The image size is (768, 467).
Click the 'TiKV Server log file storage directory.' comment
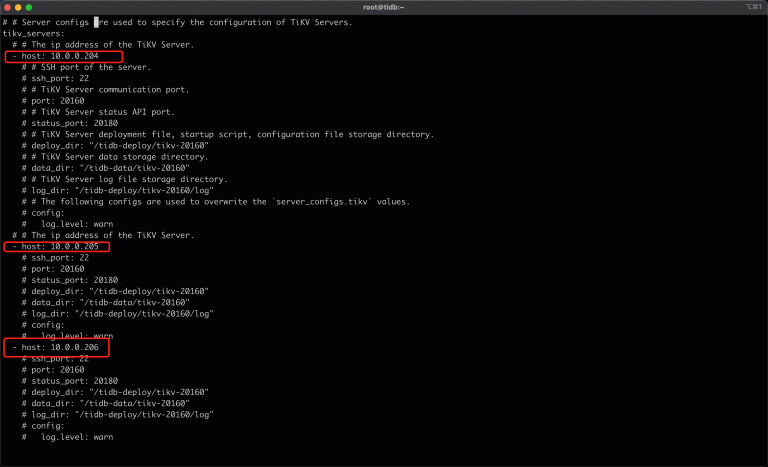pos(124,179)
